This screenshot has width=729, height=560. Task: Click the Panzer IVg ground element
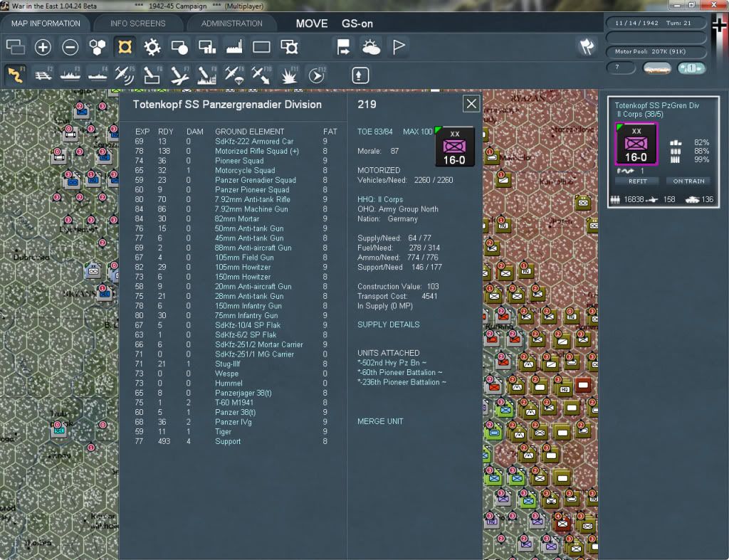click(x=233, y=422)
